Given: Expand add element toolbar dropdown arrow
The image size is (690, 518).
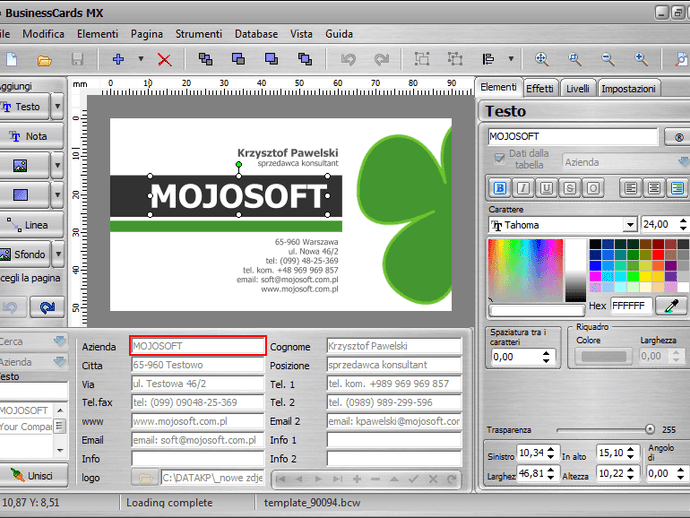Looking at the screenshot, I should coord(141,59).
